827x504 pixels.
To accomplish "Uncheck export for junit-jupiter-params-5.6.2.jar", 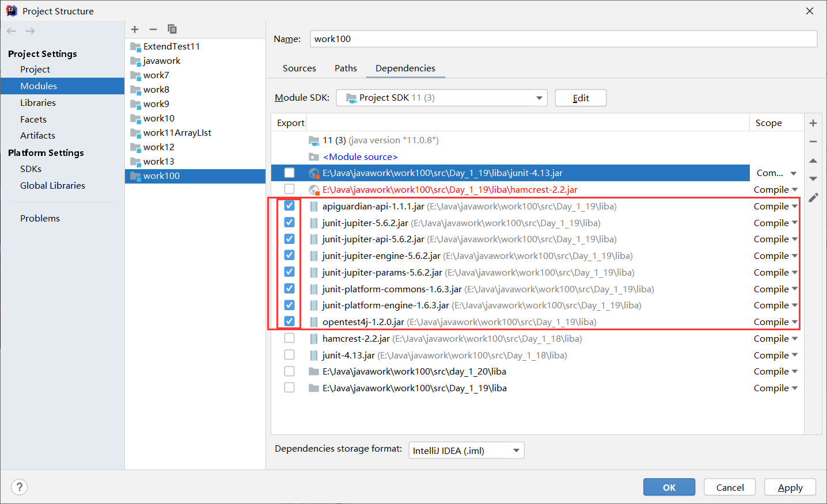I will 289,272.
